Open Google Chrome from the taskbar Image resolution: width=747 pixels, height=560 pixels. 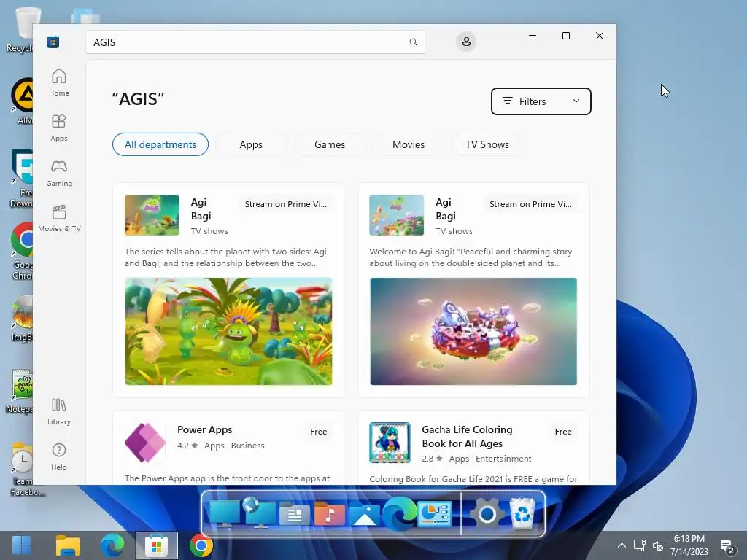(201, 545)
